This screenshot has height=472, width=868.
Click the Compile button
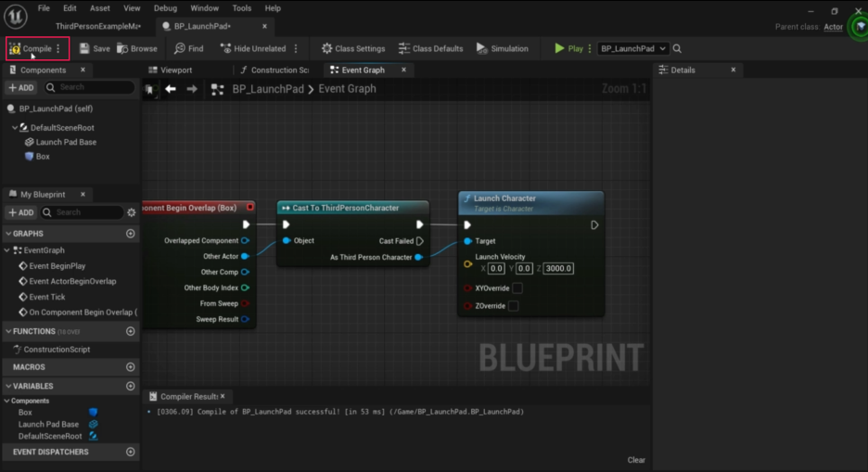(31, 49)
